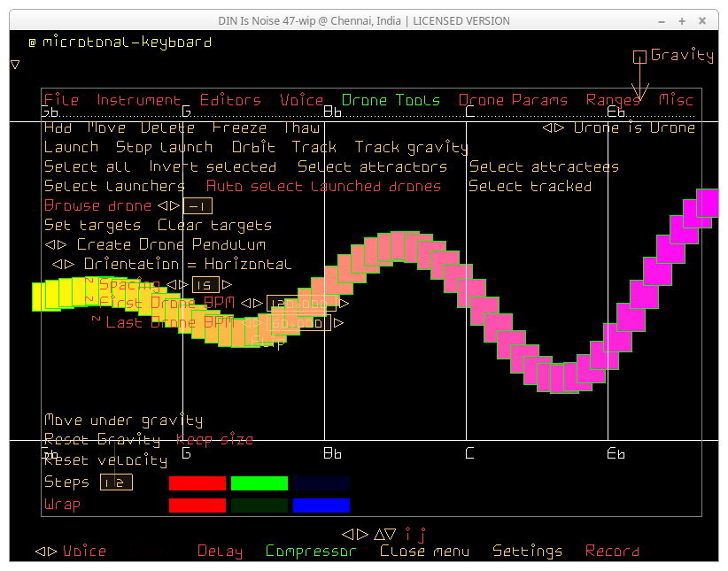728x571 pixels.
Task: Click left arrow before Drone is Drone
Action: click(x=547, y=128)
